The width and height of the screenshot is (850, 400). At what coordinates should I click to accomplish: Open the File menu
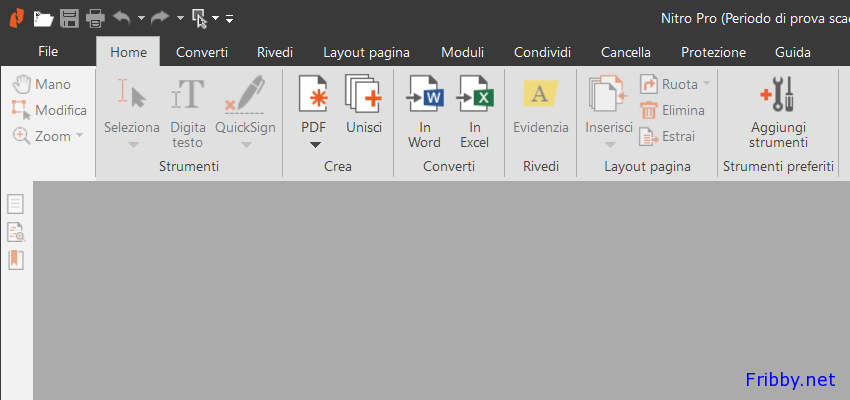[x=48, y=51]
